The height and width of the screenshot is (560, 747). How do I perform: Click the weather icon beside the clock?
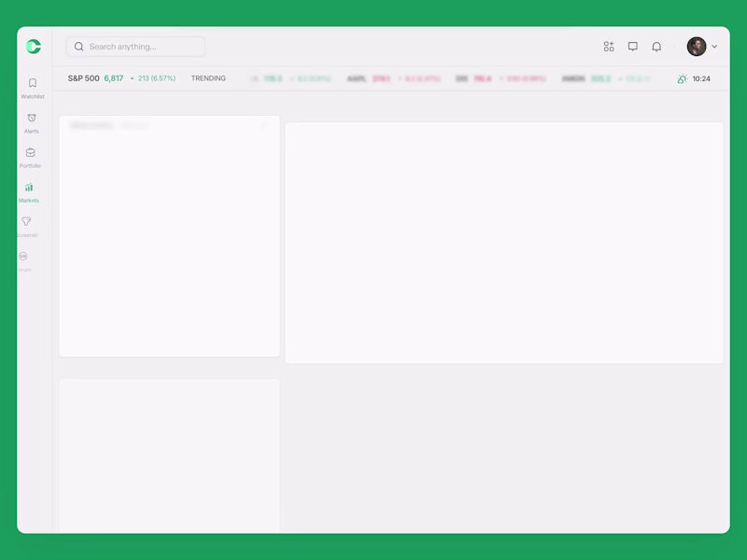point(683,78)
